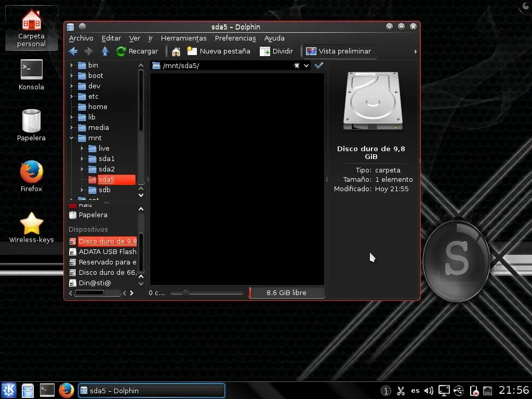Split the view with Dividir
This screenshot has width=532, height=399.
point(276,51)
